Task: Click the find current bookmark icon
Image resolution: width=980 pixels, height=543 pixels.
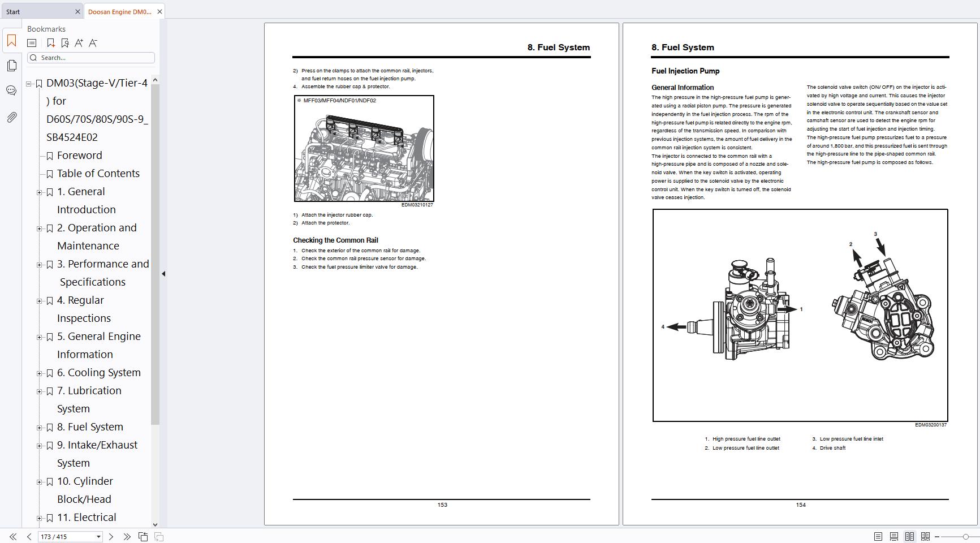Action: tap(64, 43)
